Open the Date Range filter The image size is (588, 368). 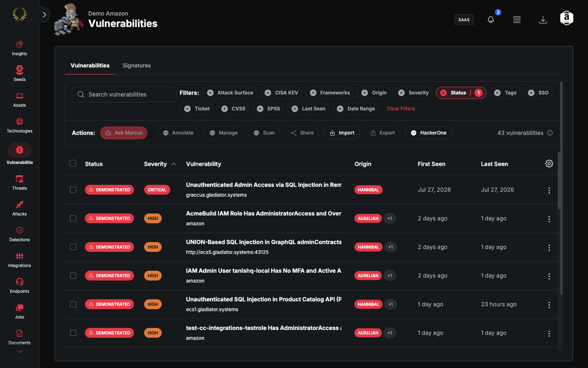click(x=356, y=109)
